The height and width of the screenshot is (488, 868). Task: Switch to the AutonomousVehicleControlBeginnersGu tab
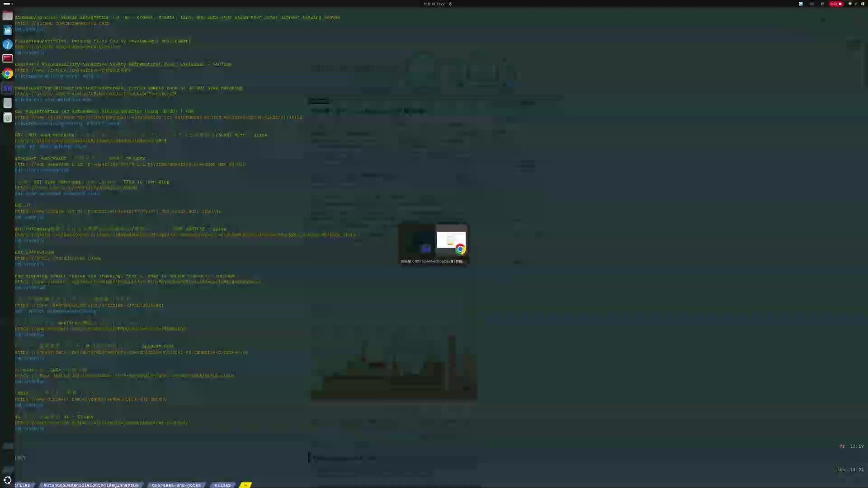(x=91, y=485)
